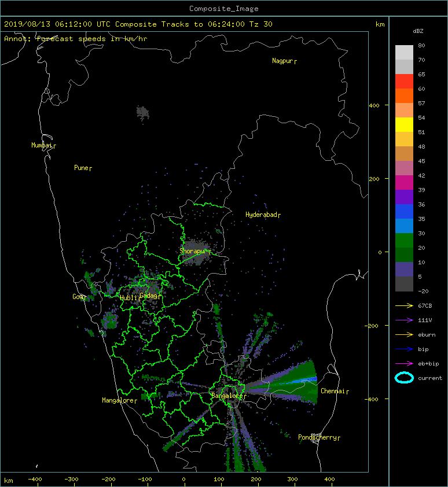Click the forecast speeds annotation text
Screen dimensions: 448x487
(76, 39)
